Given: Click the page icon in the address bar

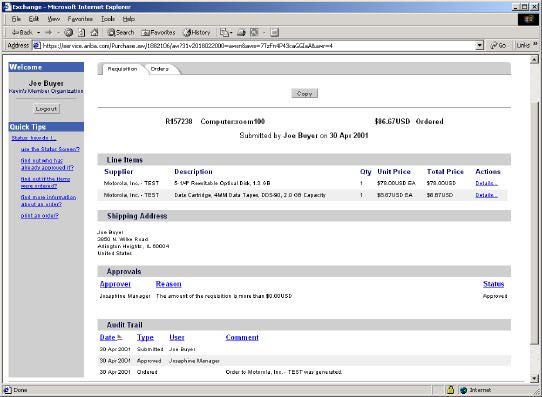Looking at the screenshot, I should coord(37,45).
